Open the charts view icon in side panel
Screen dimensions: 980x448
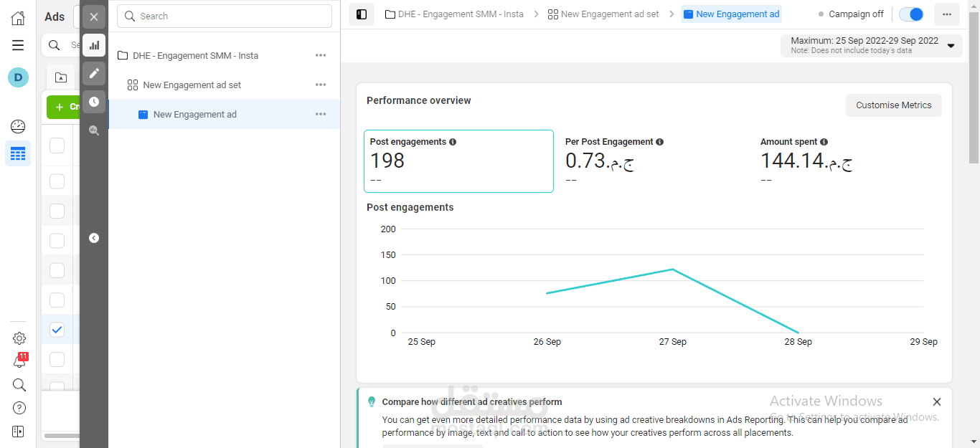point(94,45)
